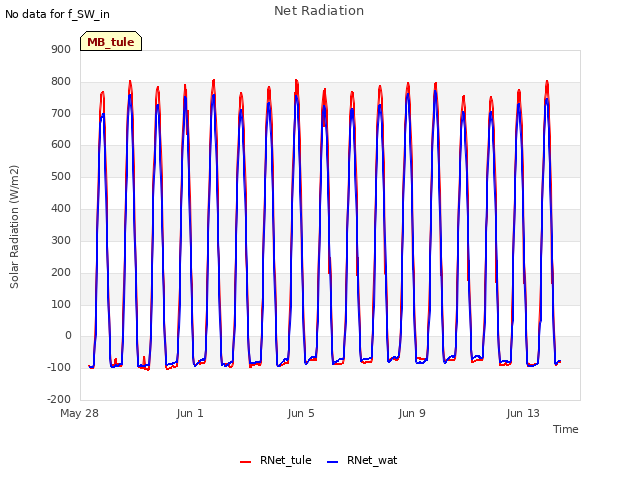Click the 800 y-axis tick label
The width and height of the screenshot is (640, 480).
(x=61, y=81)
